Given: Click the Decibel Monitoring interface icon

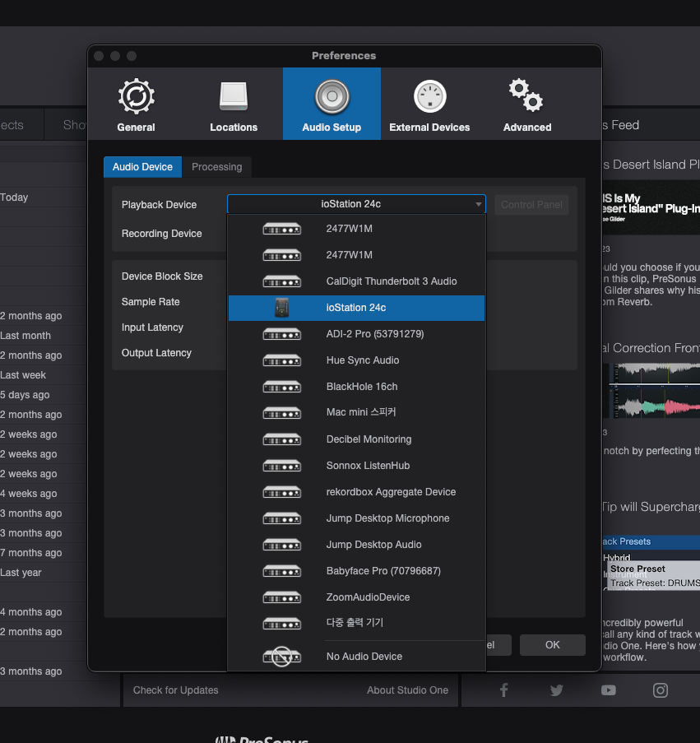Looking at the screenshot, I should pos(282,439).
